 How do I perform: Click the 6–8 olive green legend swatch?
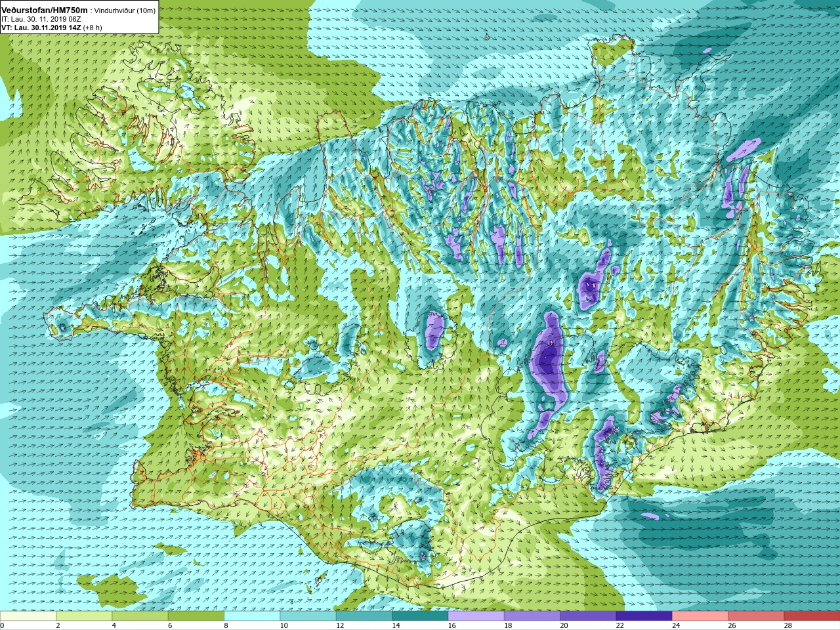(x=196, y=616)
